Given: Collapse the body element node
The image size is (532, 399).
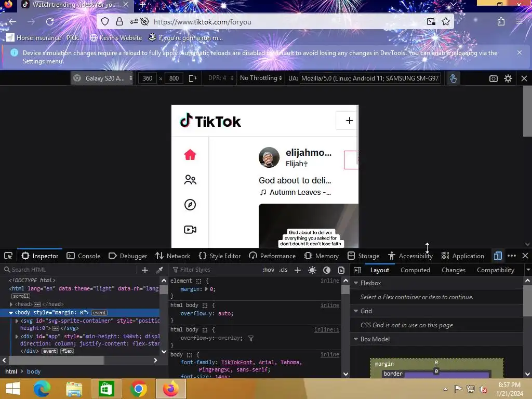Looking at the screenshot, I should 11,312.
